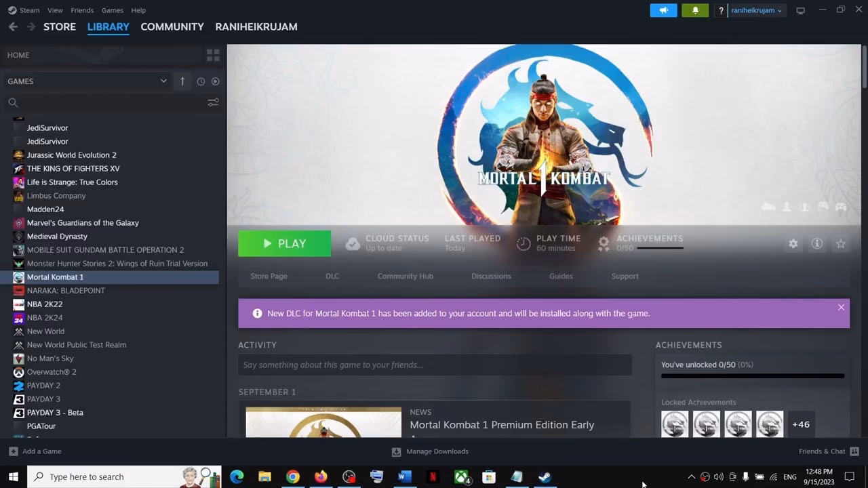The image size is (868, 488).
Task: Open Netflix from the taskbar
Action: pyautogui.click(x=433, y=476)
